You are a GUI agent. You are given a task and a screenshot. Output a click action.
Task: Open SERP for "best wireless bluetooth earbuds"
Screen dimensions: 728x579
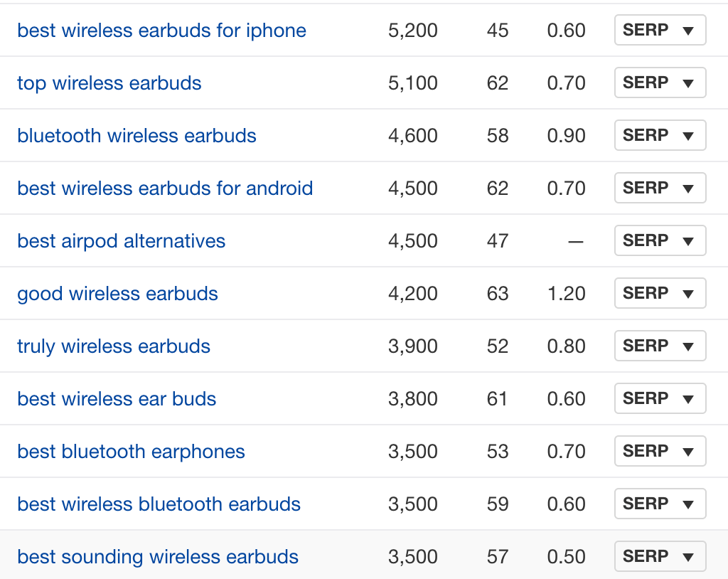click(x=659, y=504)
